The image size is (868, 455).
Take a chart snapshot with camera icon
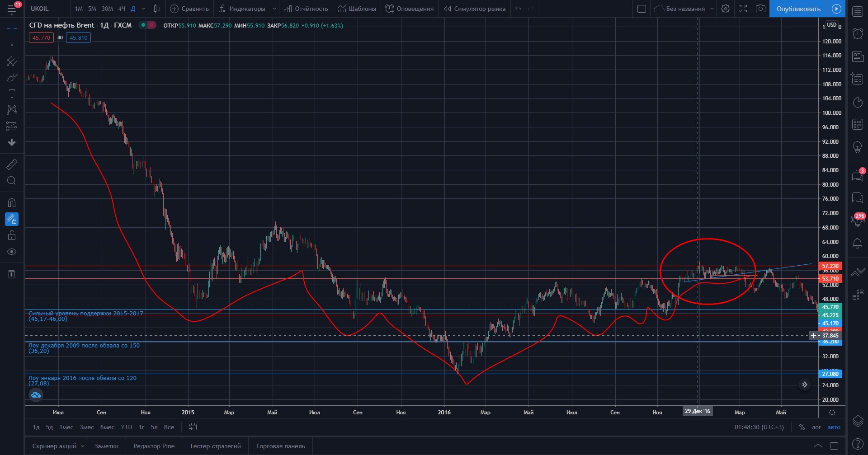click(x=761, y=9)
